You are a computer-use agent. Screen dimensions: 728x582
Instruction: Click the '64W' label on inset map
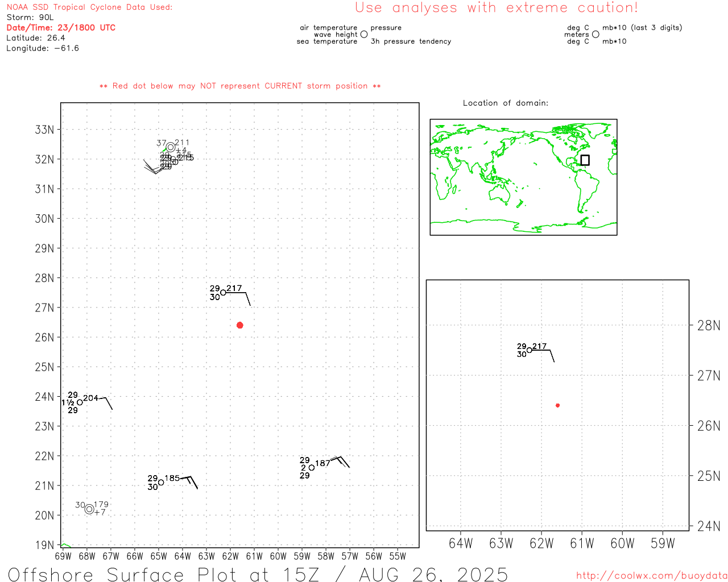(x=461, y=543)
